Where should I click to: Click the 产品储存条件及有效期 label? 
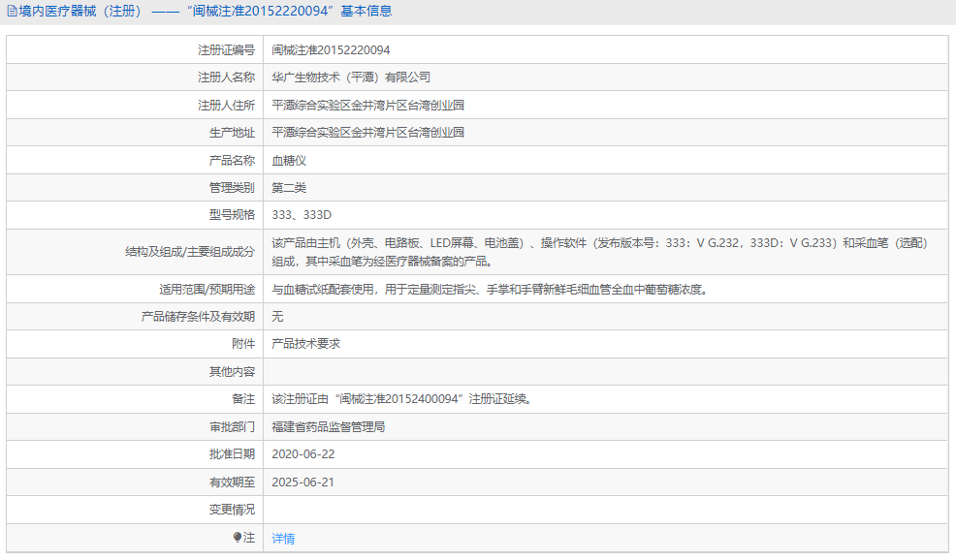click(198, 316)
